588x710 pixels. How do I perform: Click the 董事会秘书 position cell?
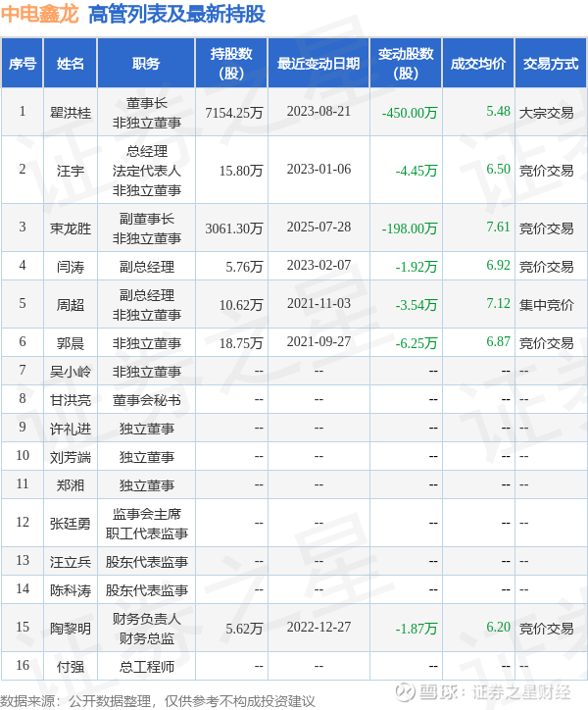coord(146,400)
